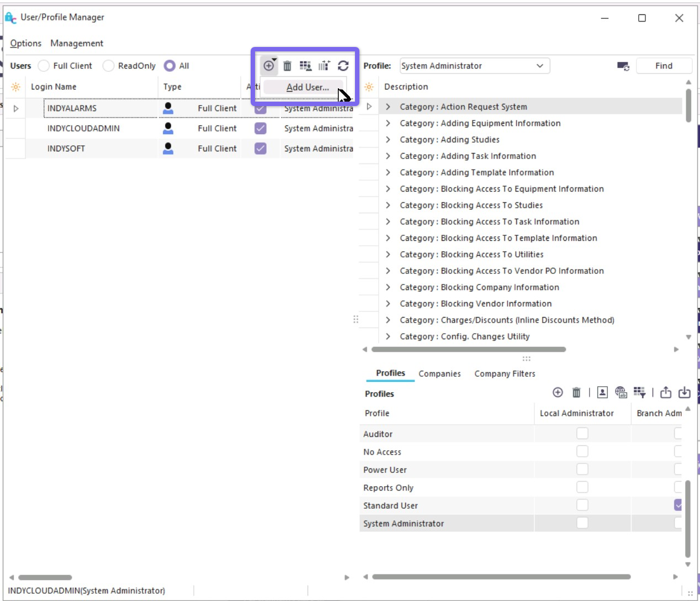Click the import profiles icon
The height and width of the screenshot is (601, 700).
(685, 392)
